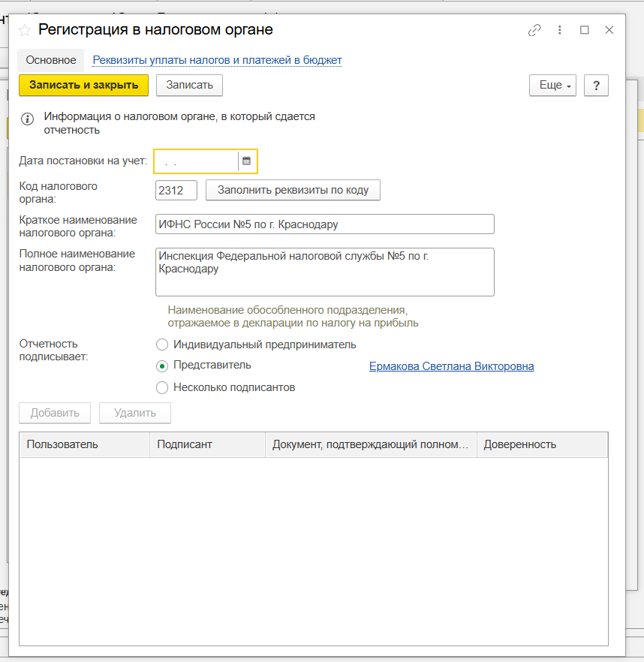Switch to the Основное tab

(x=51, y=60)
